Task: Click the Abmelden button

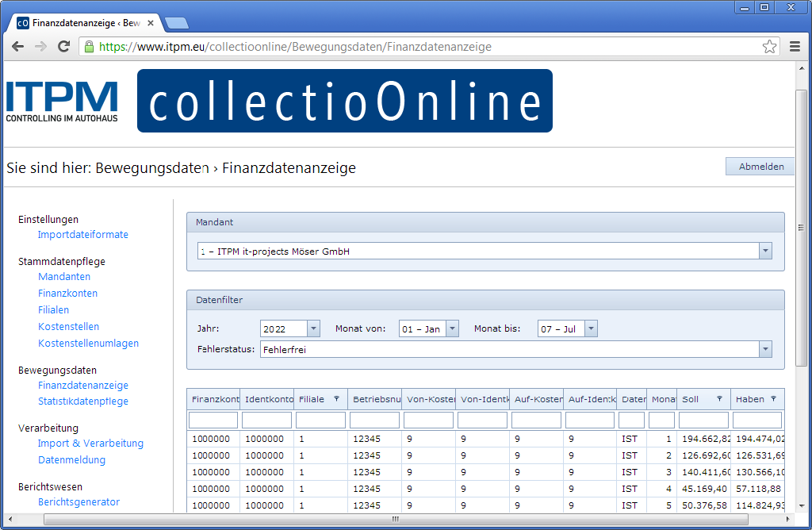Action: (x=760, y=167)
